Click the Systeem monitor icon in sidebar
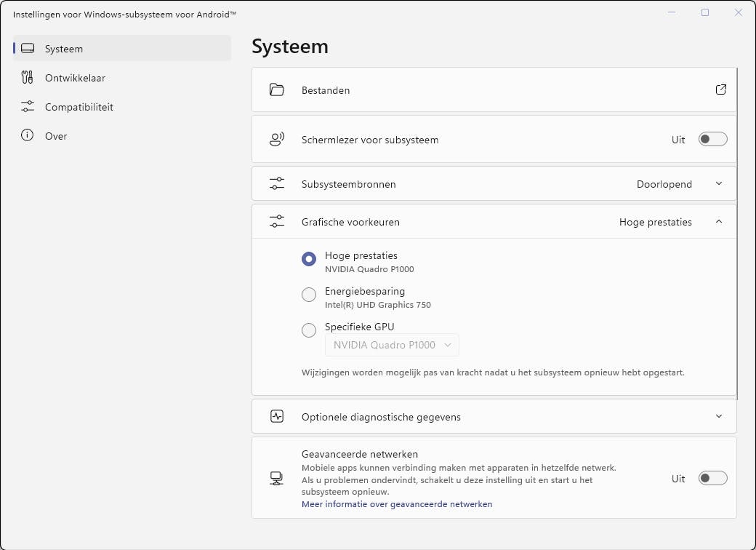Viewport: 756px width, 550px height. (28, 49)
